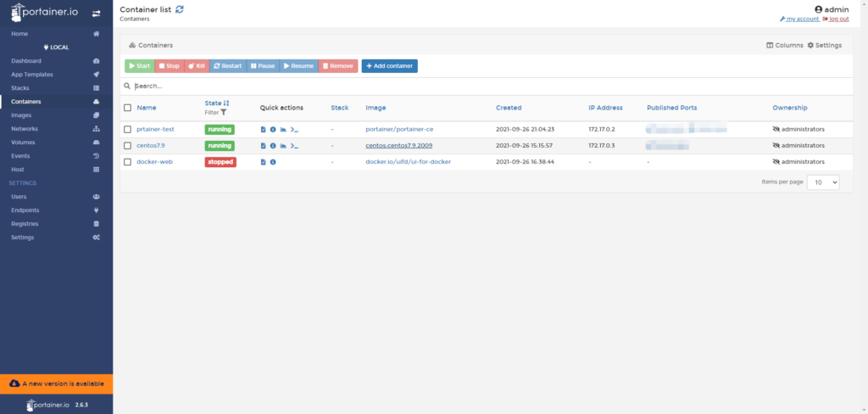Open inspect info icon for prtainer-test
The image size is (868, 414).
(x=273, y=130)
